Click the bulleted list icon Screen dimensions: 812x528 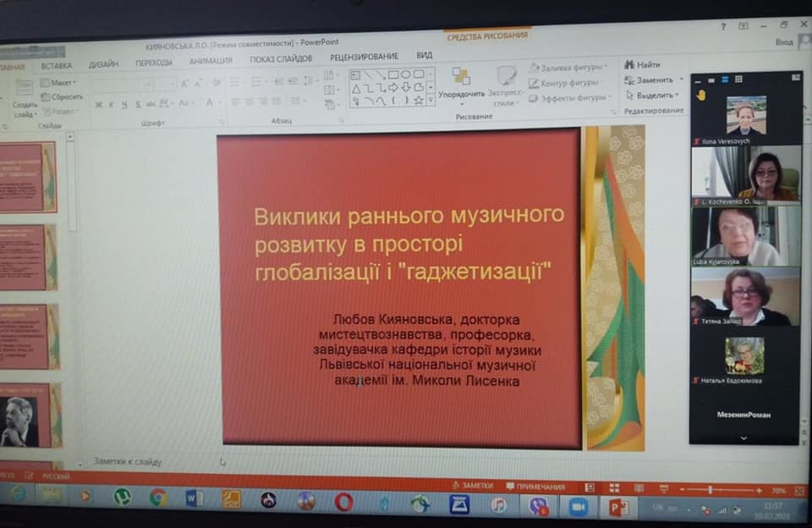pos(236,83)
